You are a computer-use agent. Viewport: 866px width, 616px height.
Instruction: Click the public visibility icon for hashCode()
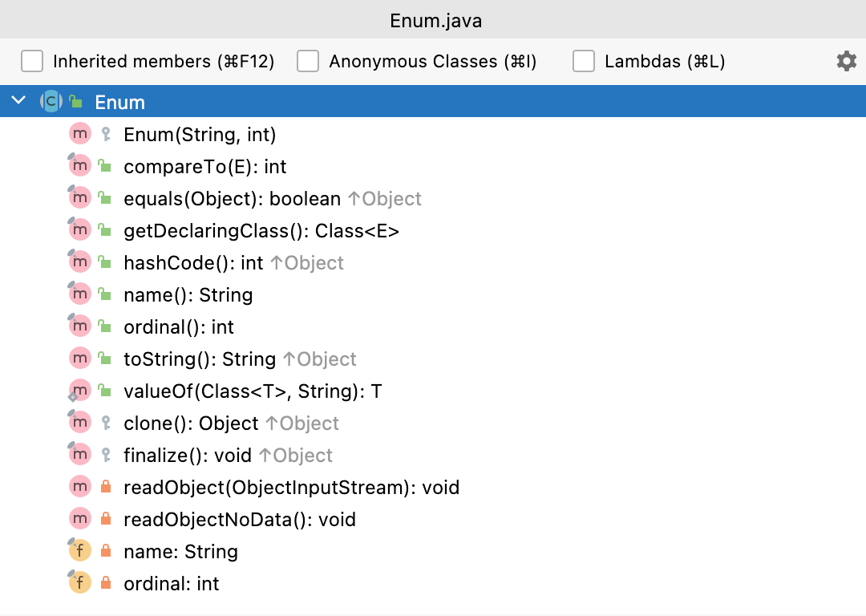[104, 263]
